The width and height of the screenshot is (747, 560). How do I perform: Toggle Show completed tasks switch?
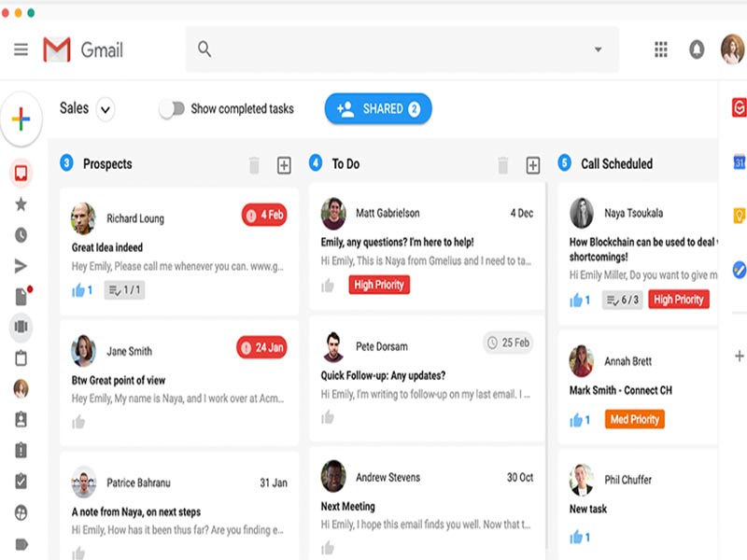(x=172, y=109)
